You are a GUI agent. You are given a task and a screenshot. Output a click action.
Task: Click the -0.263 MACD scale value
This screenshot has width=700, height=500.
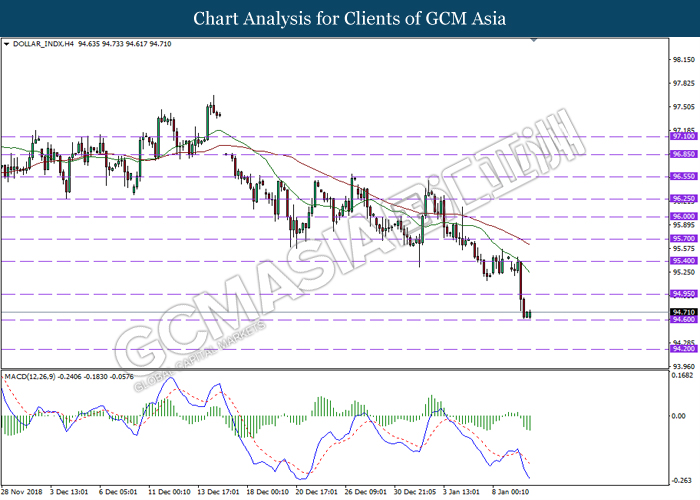pyautogui.click(x=681, y=481)
